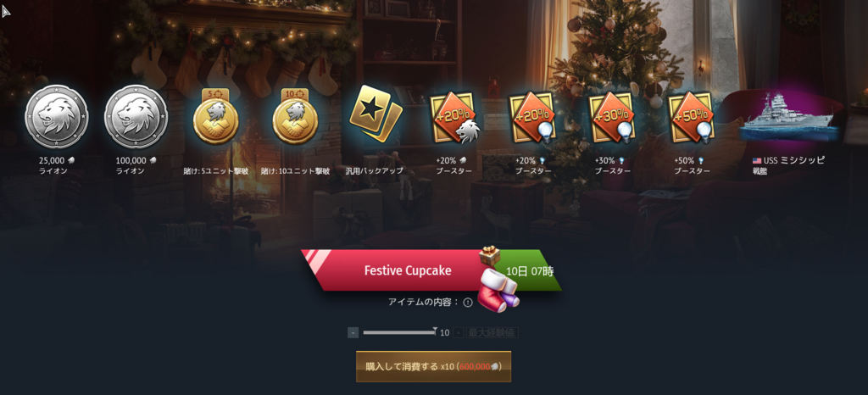Click the plus quantity button
The image size is (868, 395).
(x=459, y=332)
